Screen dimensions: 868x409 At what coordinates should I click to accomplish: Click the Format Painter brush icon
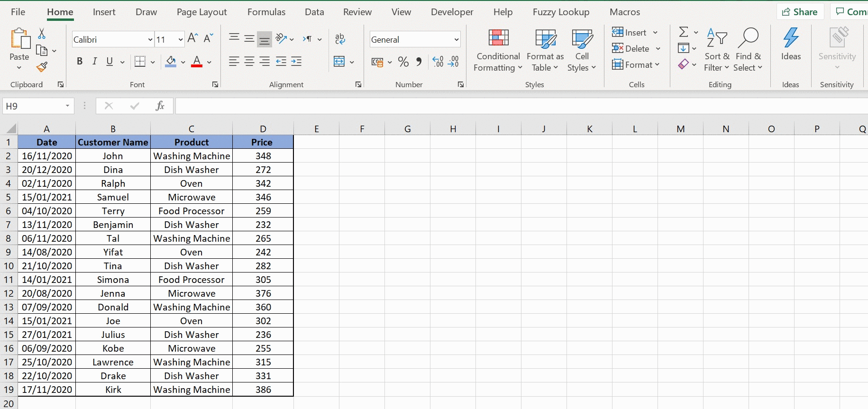42,67
